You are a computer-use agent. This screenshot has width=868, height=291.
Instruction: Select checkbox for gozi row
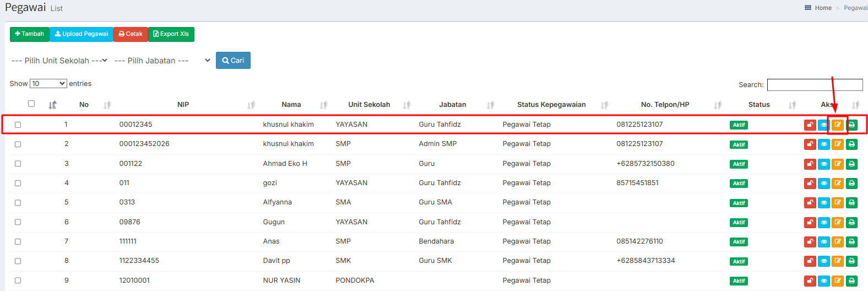pyautogui.click(x=18, y=183)
